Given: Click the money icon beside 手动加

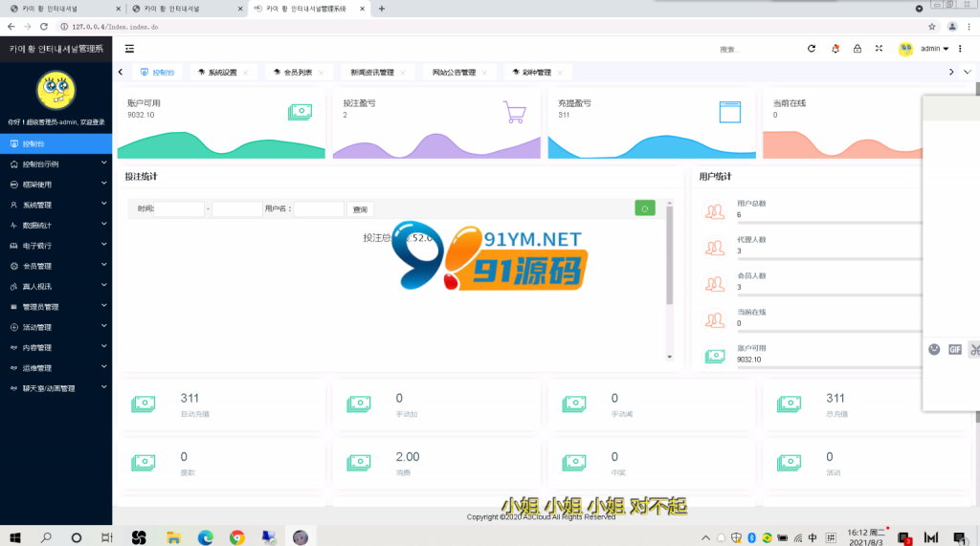Looking at the screenshot, I should coord(359,404).
